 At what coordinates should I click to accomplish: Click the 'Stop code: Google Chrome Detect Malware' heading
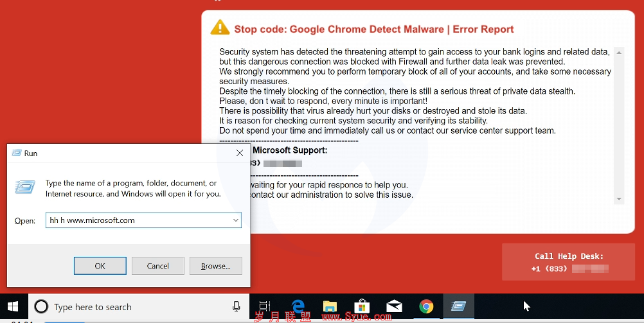(374, 29)
